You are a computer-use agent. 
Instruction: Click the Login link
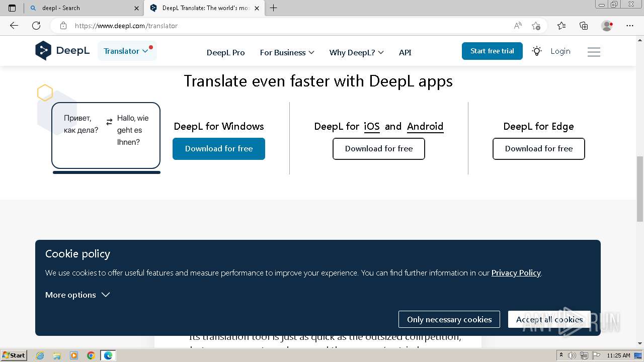(x=560, y=51)
